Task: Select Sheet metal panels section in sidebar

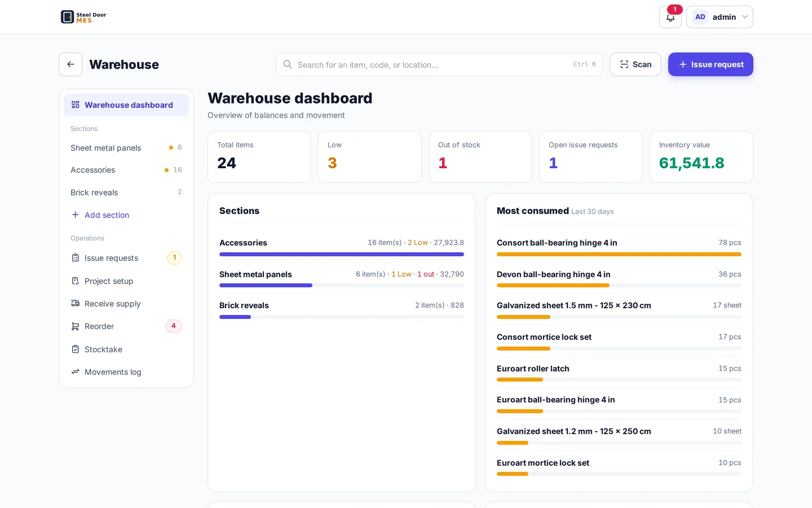Action: coord(126,148)
